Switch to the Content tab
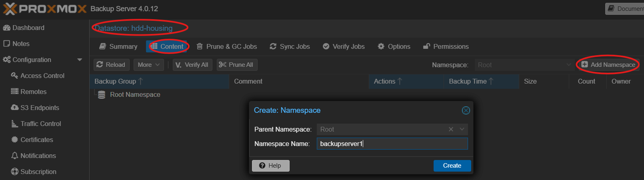Image resolution: width=644 pixels, height=180 pixels. pyautogui.click(x=167, y=46)
